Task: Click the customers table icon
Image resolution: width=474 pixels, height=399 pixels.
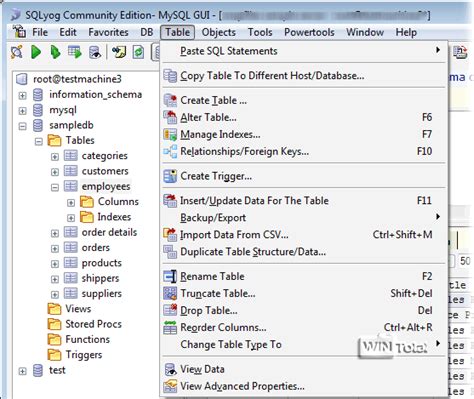Action: [x=71, y=171]
